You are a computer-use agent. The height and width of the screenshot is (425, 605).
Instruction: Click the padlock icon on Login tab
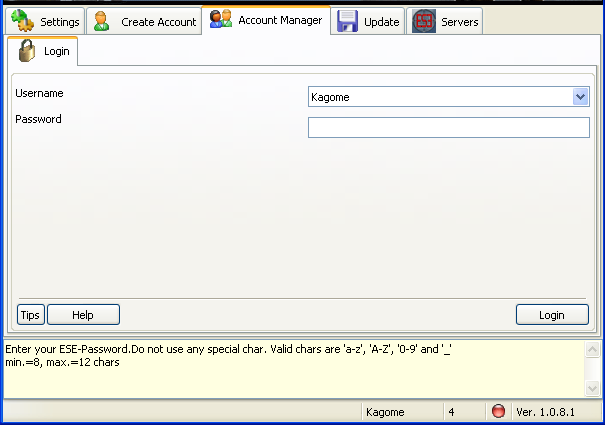(x=27, y=51)
